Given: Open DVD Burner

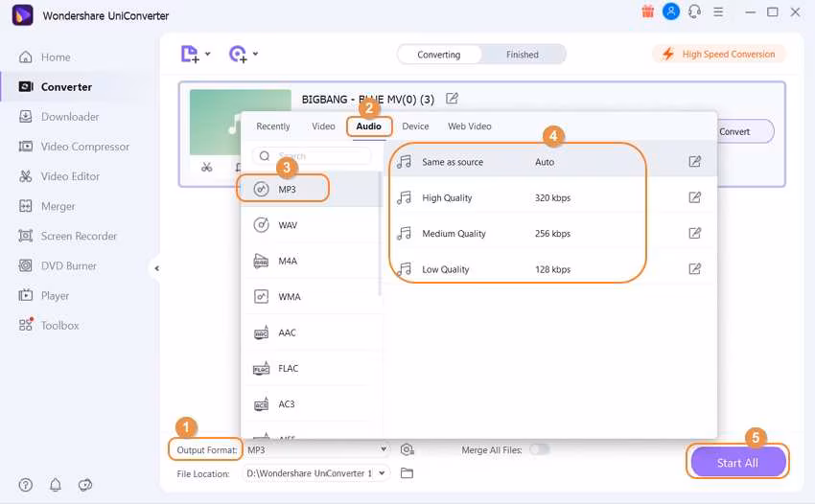Looking at the screenshot, I should [58, 266].
